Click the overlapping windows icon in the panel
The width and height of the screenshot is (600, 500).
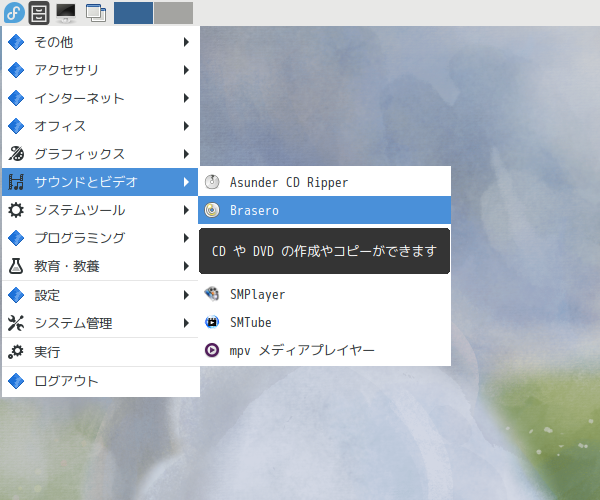96,13
